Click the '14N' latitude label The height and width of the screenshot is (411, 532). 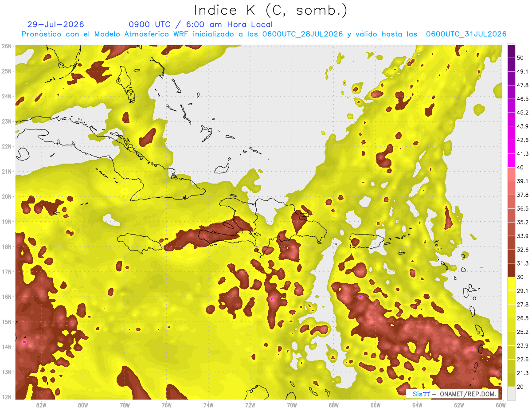(x=7, y=347)
